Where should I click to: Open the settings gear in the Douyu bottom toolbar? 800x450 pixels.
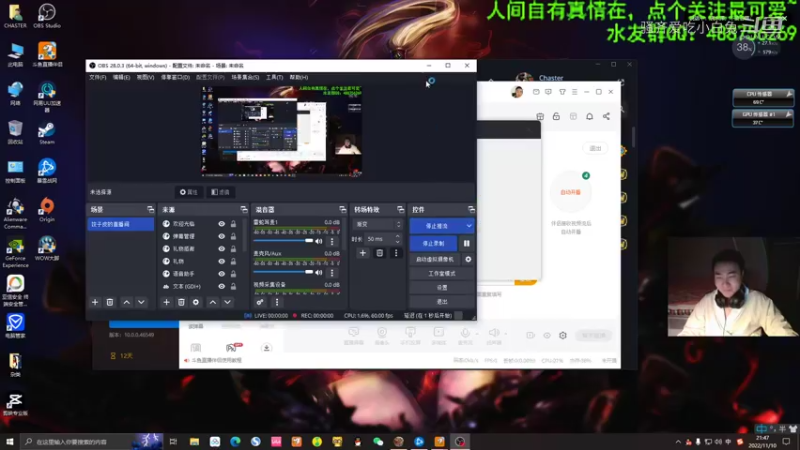pos(563,336)
